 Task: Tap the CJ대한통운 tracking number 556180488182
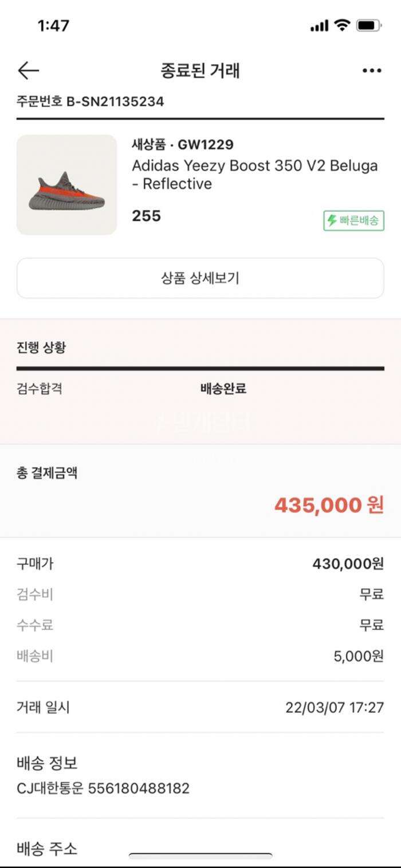click(138, 788)
